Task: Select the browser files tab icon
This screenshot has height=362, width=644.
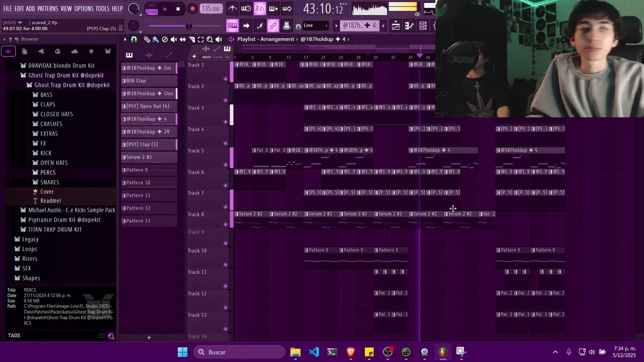Action: click(x=25, y=51)
